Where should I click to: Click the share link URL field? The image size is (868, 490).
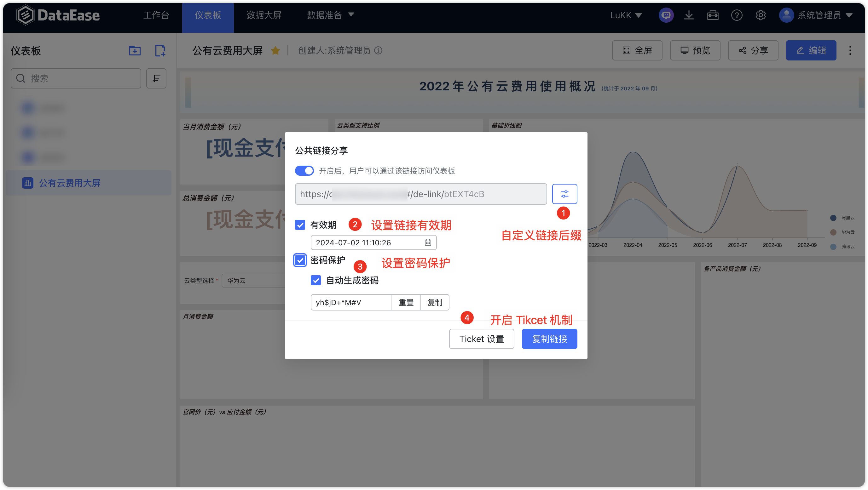pyautogui.click(x=420, y=194)
